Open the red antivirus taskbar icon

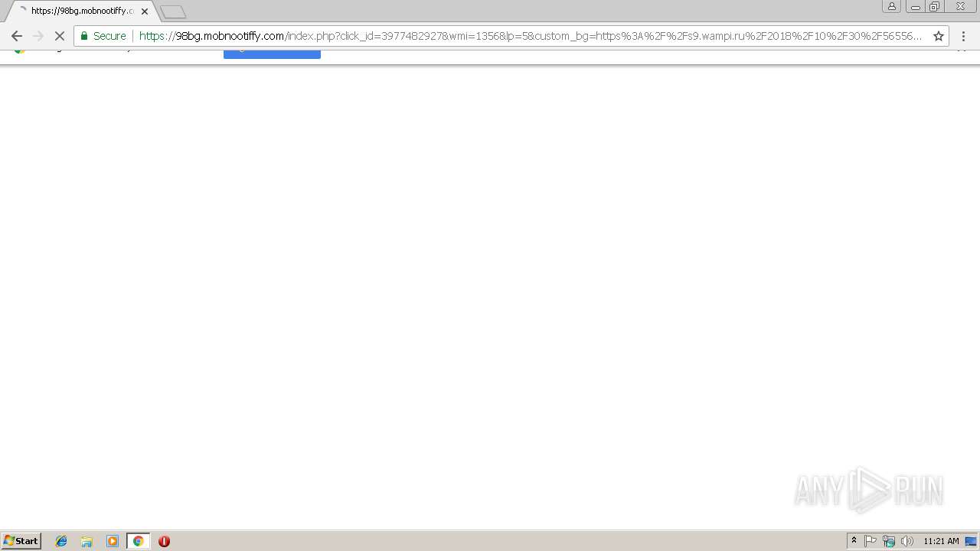[x=164, y=541]
